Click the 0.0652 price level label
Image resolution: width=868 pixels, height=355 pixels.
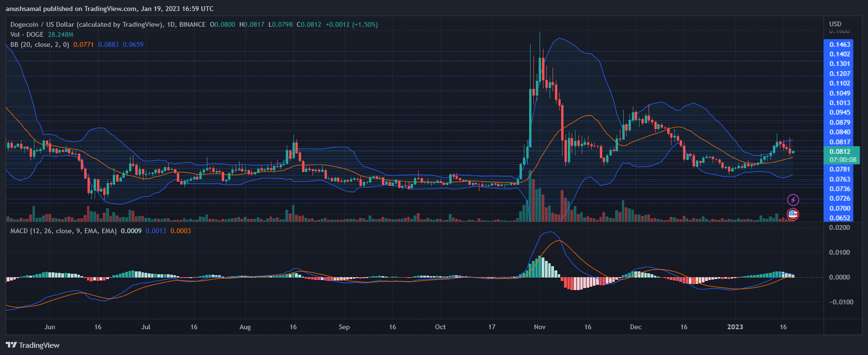point(840,218)
